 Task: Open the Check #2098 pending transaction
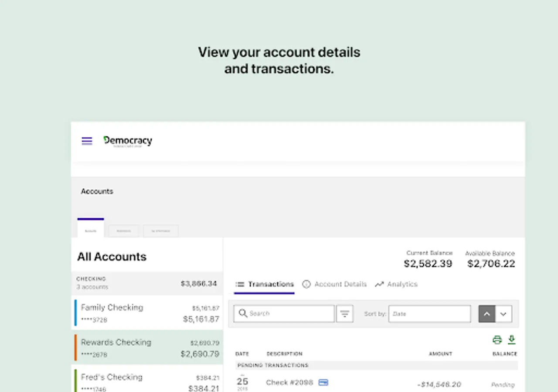(289, 382)
